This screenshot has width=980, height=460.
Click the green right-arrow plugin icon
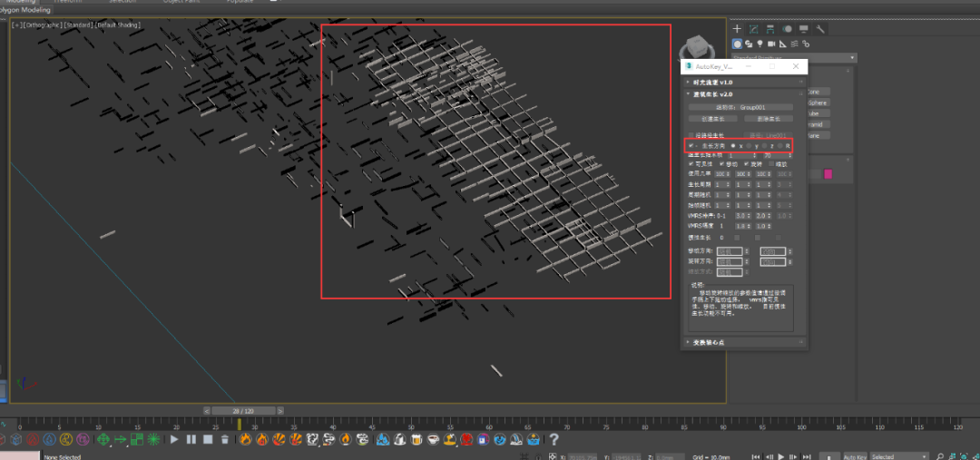point(120,439)
